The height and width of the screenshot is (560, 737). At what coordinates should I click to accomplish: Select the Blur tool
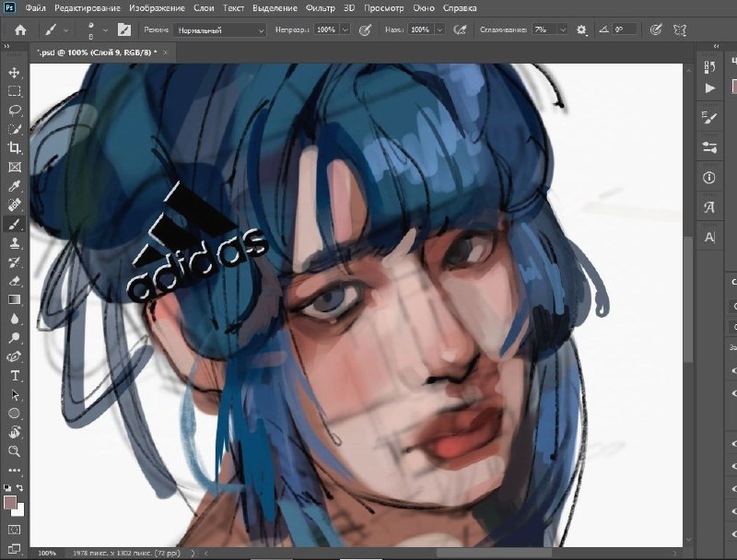click(14, 319)
